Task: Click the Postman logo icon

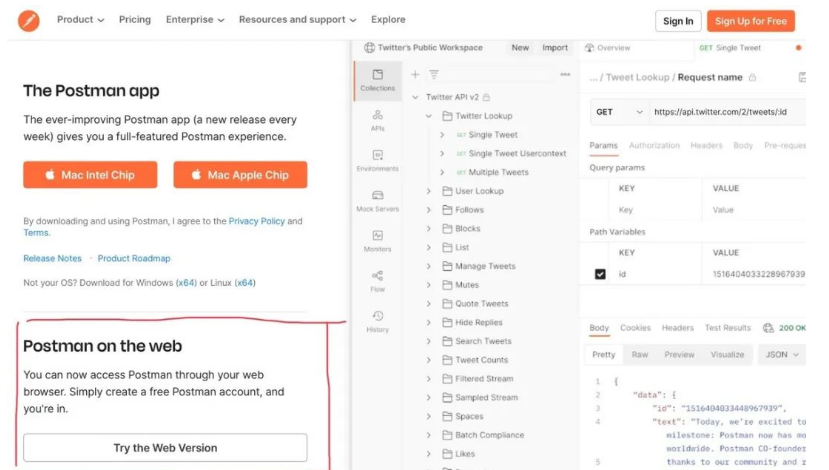Action: (29, 21)
